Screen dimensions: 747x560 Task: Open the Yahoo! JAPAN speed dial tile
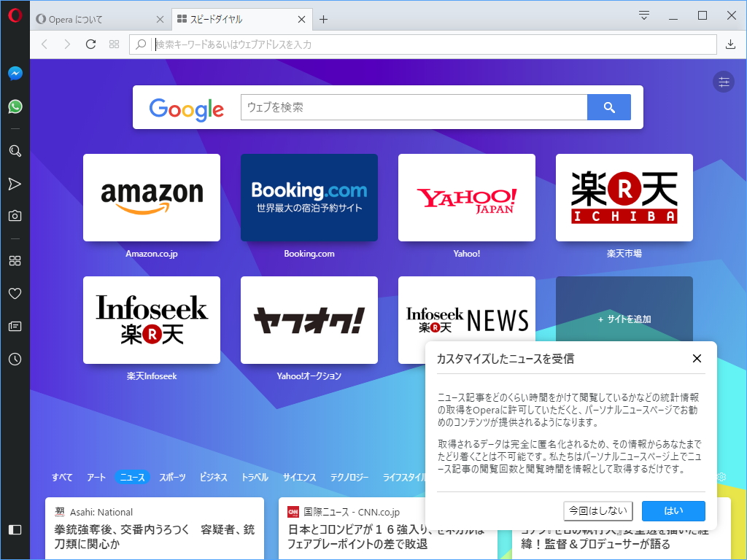coord(466,198)
